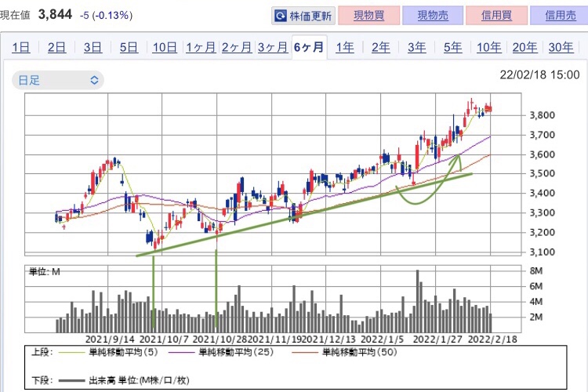
Task: Switch to the 1ヶ月 period tab
Action: (201, 48)
